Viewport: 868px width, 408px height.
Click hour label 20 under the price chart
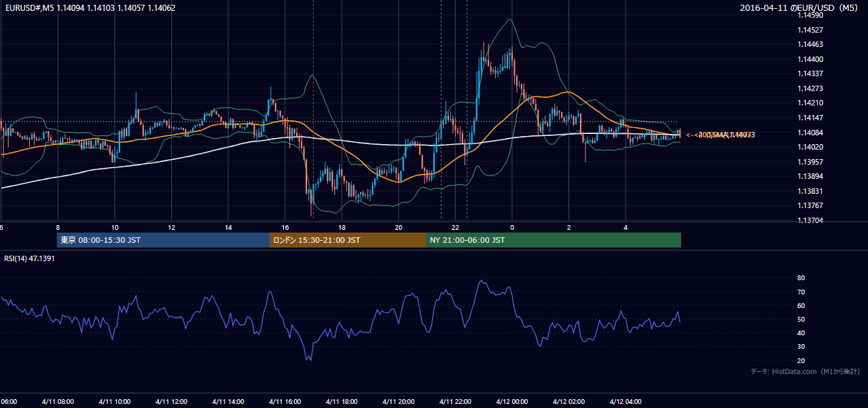coord(399,228)
